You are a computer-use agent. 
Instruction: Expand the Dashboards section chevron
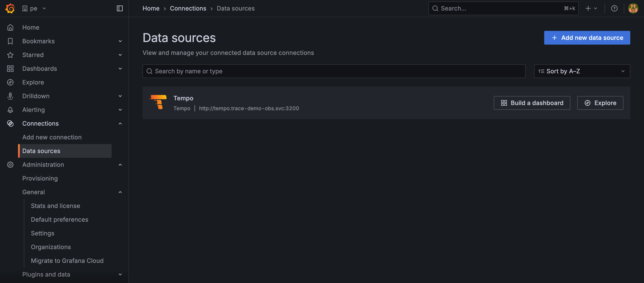pyautogui.click(x=120, y=68)
